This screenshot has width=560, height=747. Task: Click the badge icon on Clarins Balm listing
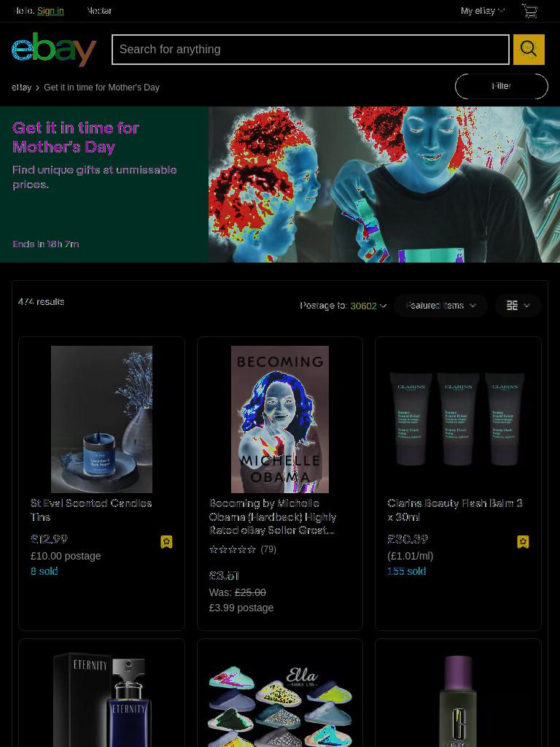(x=523, y=542)
